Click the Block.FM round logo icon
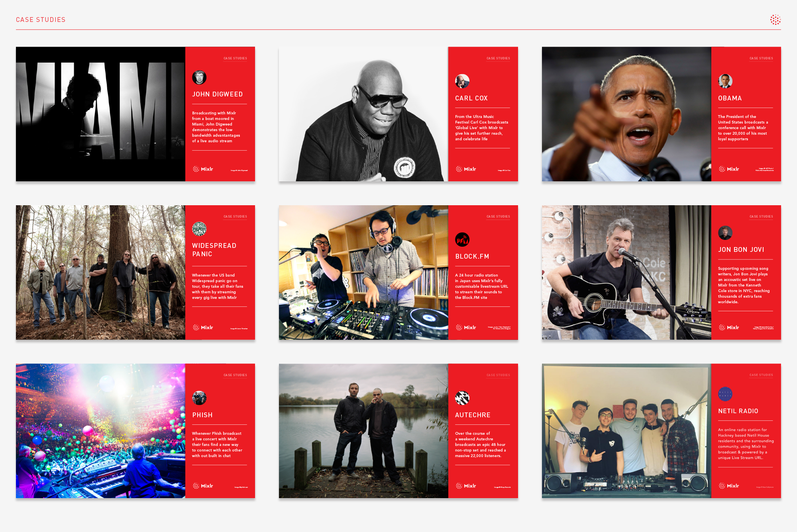Image resolution: width=797 pixels, height=532 pixels. (462, 239)
